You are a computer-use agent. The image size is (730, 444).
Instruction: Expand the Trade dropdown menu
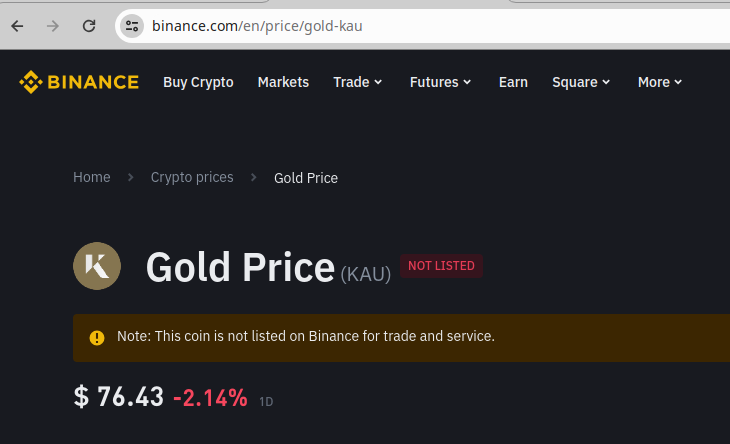[x=358, y=82]
